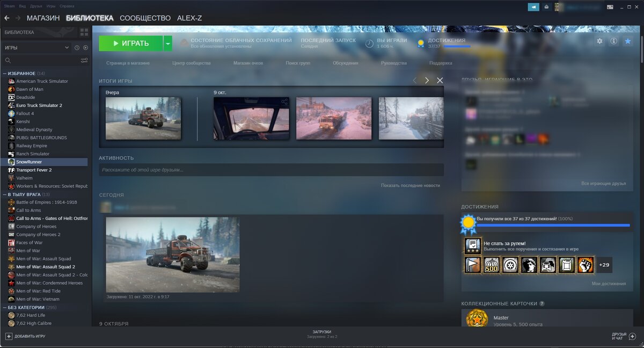The image size is (644, 348).
Task: Click ДОБАВИТЬ ИГРУ plus icon
Action: pyautogui.click(x=9, y=336)
